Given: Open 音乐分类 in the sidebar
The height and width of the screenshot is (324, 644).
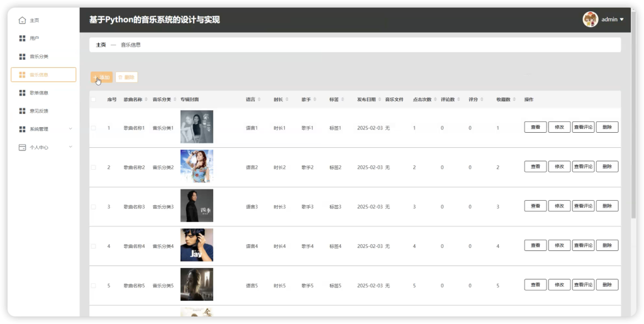Looking at the screenshot, I should click(x=43, y=56).
